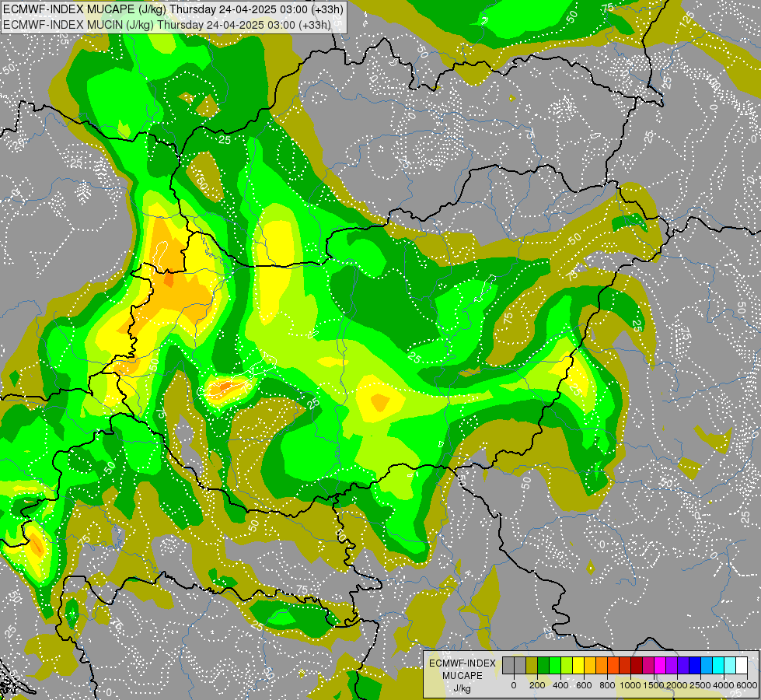The height and width of the screenshot is (700, 761).
Task: Select the sky blue legend swatch
Action: [x=707, y=666]
